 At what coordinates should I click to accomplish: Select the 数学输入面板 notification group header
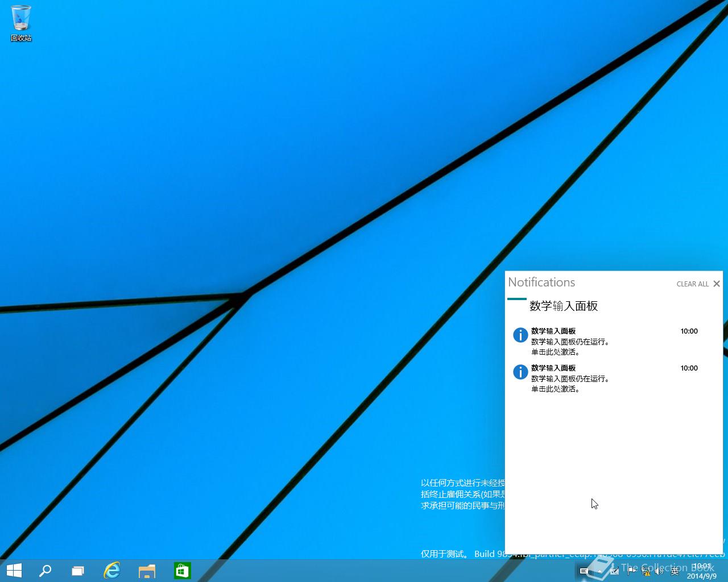(564, 306)
